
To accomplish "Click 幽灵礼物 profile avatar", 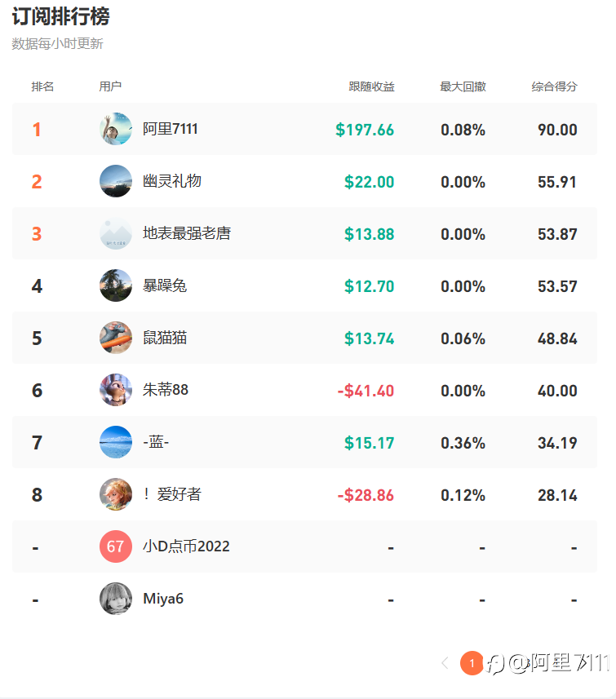I will 116,181.
